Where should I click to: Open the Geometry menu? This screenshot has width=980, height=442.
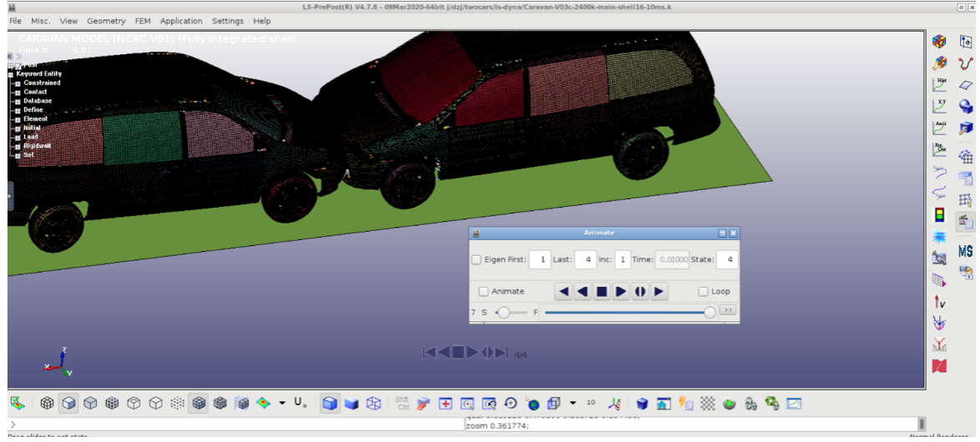(x=106, y=21)
